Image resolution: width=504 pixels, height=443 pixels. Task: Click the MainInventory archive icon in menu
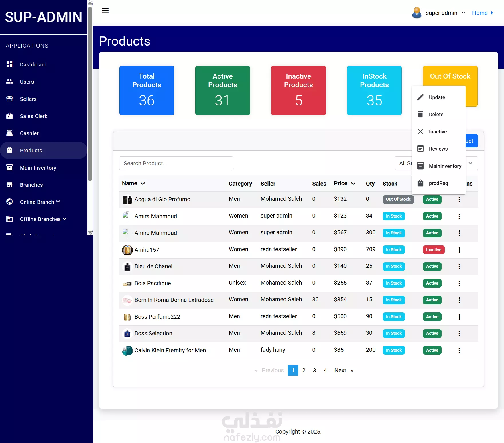pos(420,166)
